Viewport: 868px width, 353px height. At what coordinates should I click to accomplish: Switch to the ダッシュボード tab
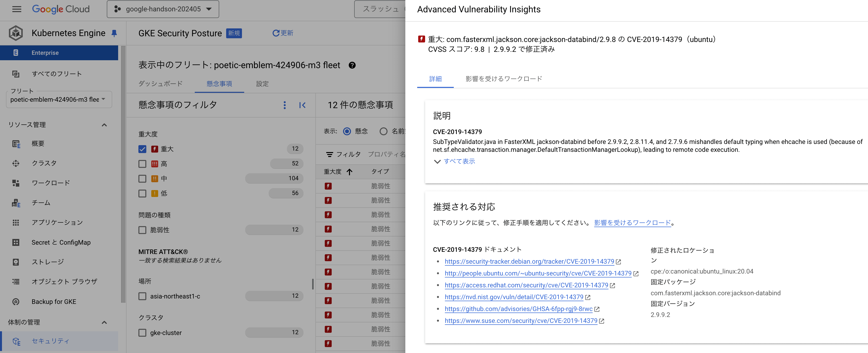(x=160, y=83)
